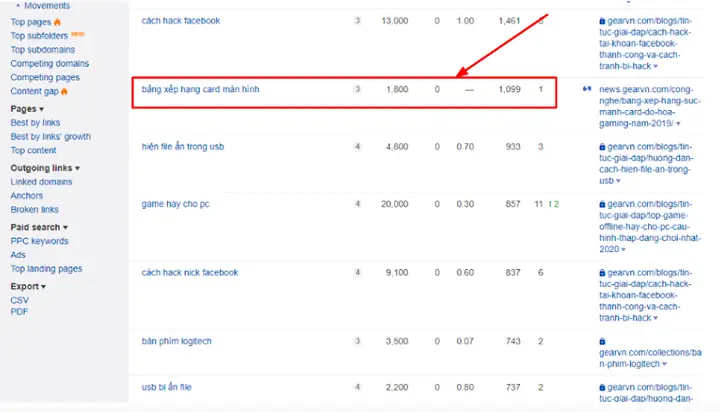Collapse the Export section
720x412 pixels.
pyautogui.click(x=28, y=287)
